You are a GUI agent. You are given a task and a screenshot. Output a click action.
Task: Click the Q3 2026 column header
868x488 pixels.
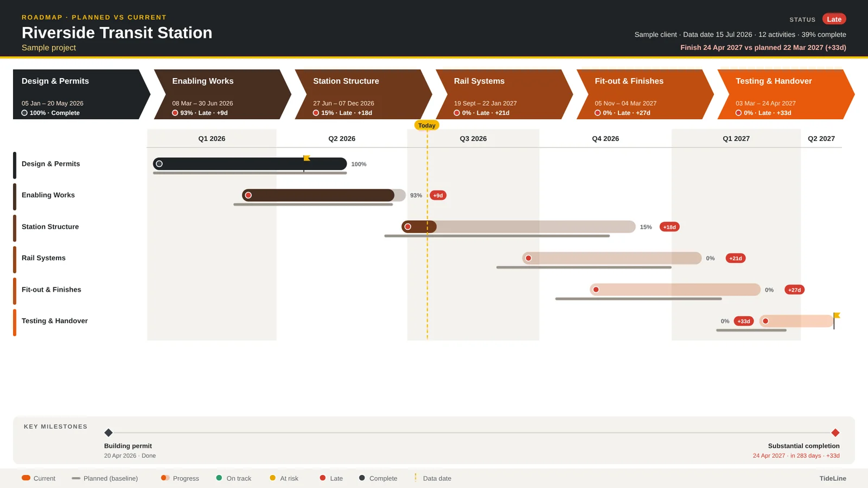coord(473,138)
